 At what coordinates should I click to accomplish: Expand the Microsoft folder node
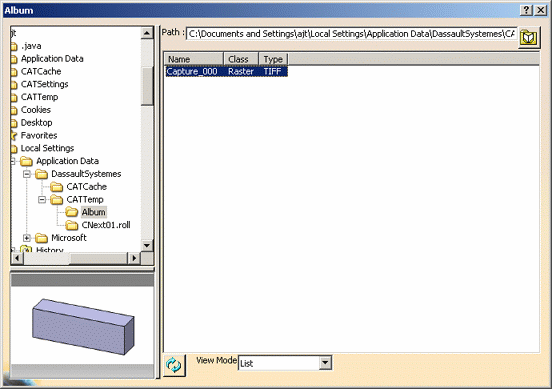tap(27, 238)
